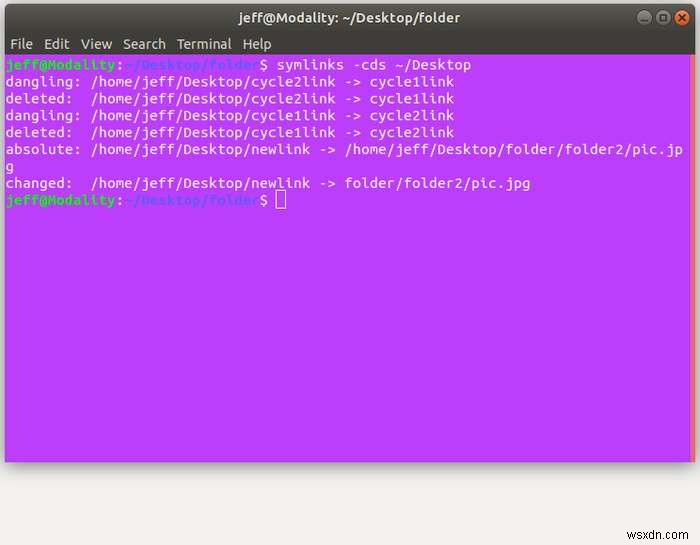Select 'dangling:' line for cycle1link -> cycle2link

(230, 116)
